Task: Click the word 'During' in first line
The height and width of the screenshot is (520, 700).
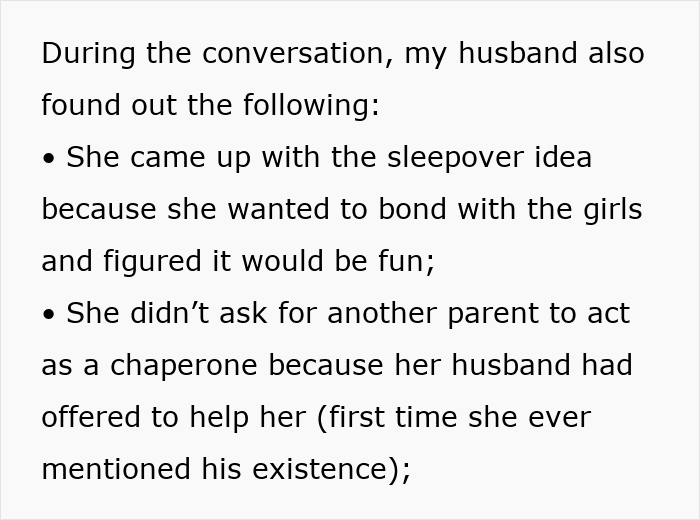Action: click(x=88, y=53)
